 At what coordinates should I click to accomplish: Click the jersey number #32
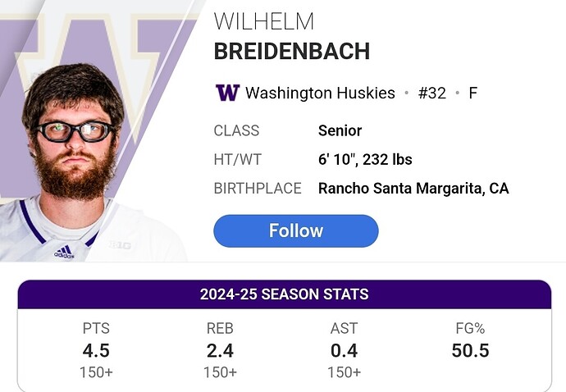(431, 93)
